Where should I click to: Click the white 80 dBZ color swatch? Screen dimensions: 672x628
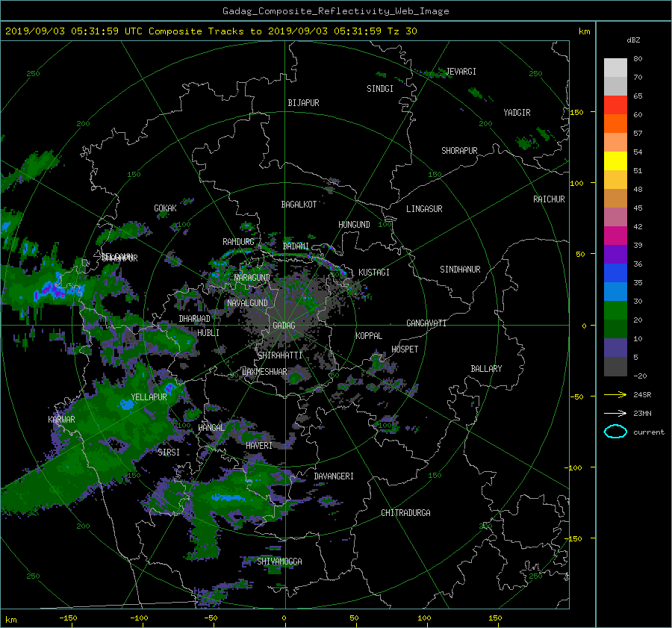(x=615, y=68)
